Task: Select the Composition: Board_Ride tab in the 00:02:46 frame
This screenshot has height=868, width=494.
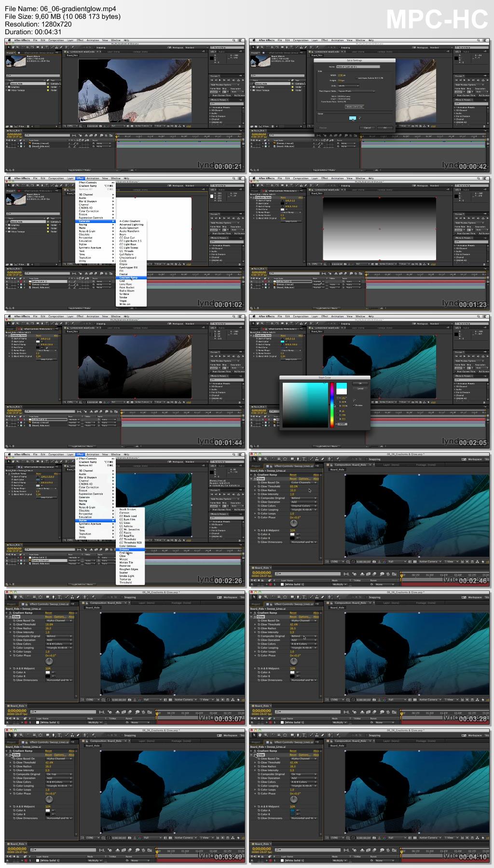Action: click(x=350, y=465)
